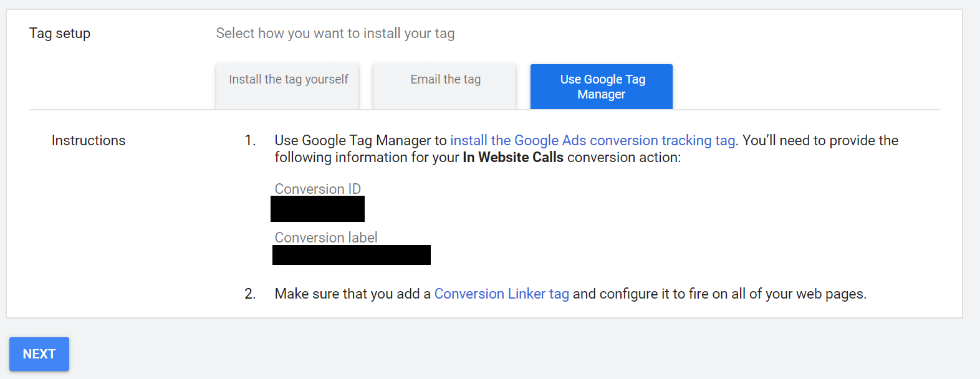Click the "You'll need to provide the" text
The width and height of the screenshot is (980, 379).
820,141
